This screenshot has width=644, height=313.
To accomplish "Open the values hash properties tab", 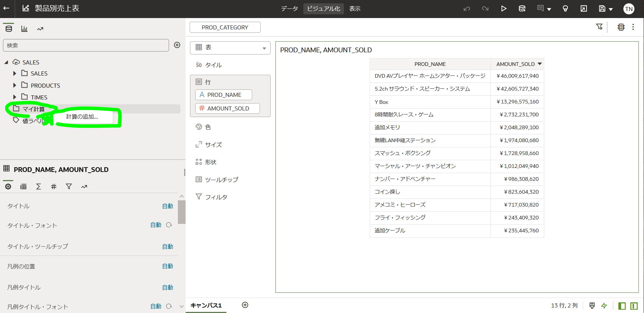I will click(x=54, y=186).
